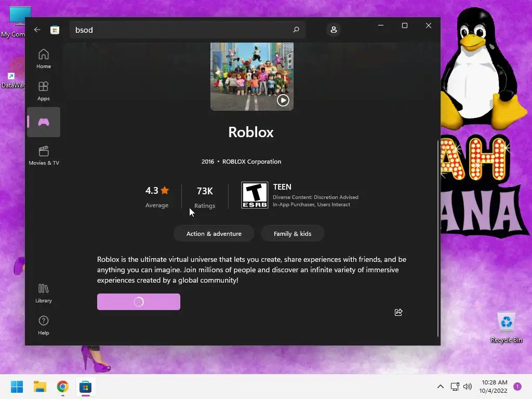Open the Windows Start menu

[x=17, y=387]
